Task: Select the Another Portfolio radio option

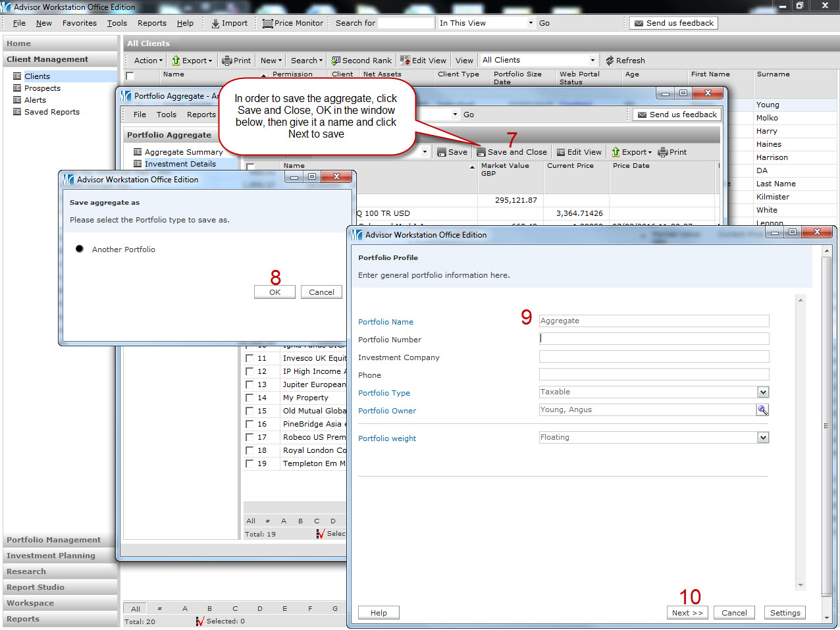Action: coord(80,249)
